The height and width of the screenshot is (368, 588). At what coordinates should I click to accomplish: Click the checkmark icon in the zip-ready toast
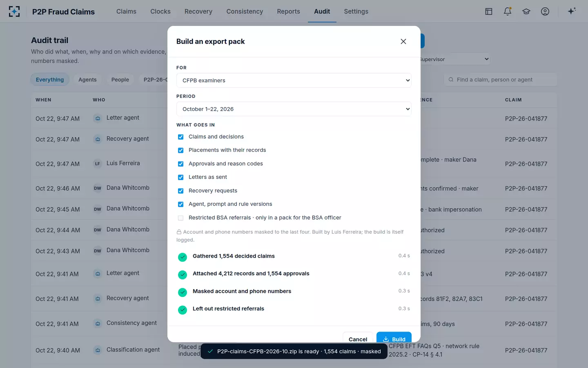click(210, 351)
